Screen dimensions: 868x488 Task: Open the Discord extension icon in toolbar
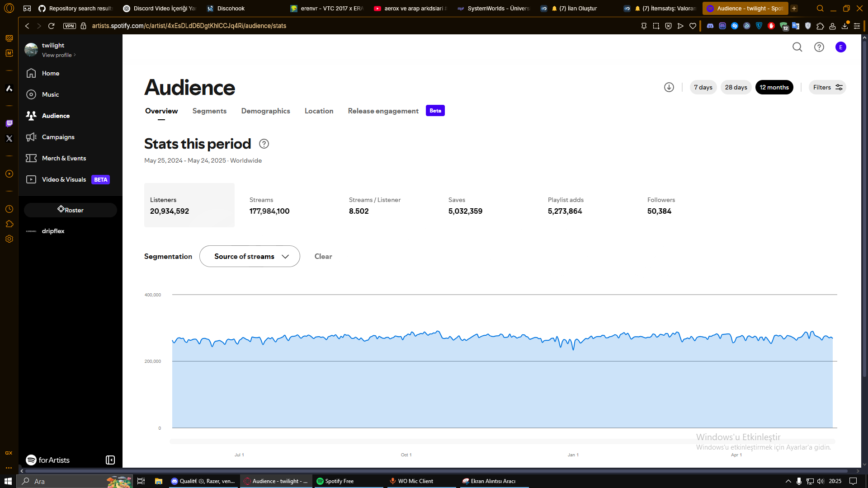[710, 26]
